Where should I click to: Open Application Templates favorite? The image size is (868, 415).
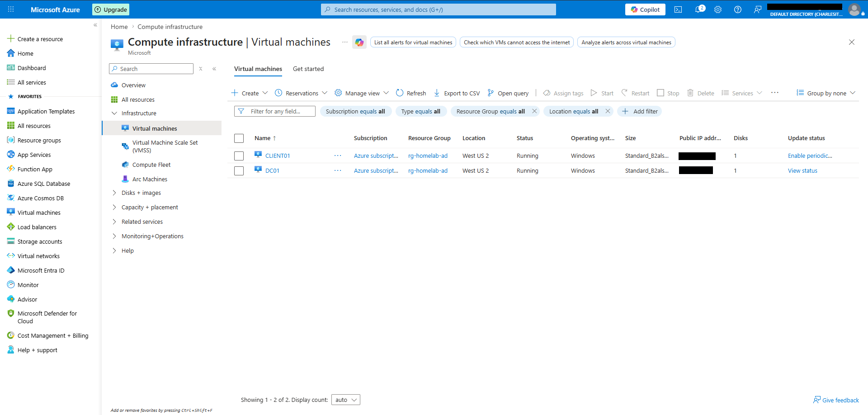coord(46,111)
